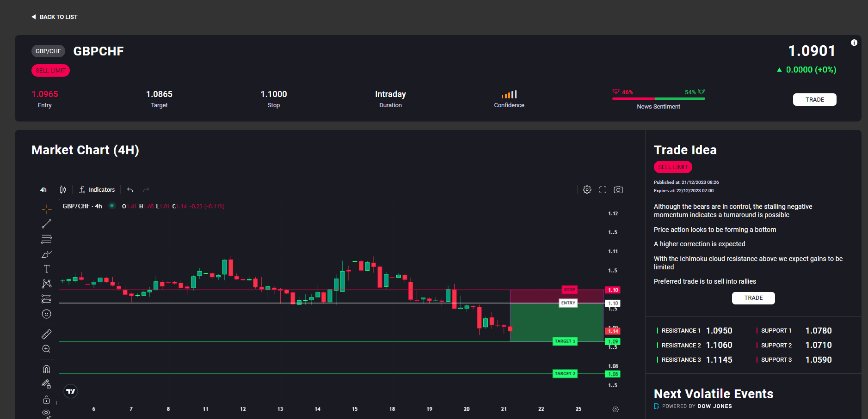Screen dimensions: 868x419
Task: Open the candle chart style selector
Action: [63, 189]
